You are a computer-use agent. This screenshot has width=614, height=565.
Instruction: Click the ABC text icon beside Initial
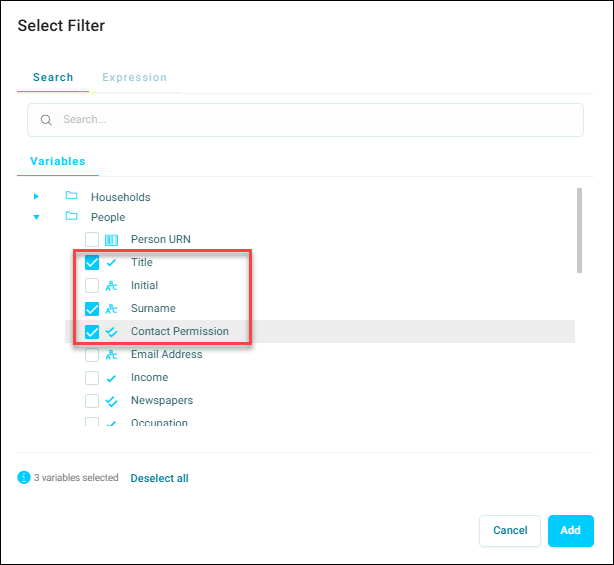112,286
